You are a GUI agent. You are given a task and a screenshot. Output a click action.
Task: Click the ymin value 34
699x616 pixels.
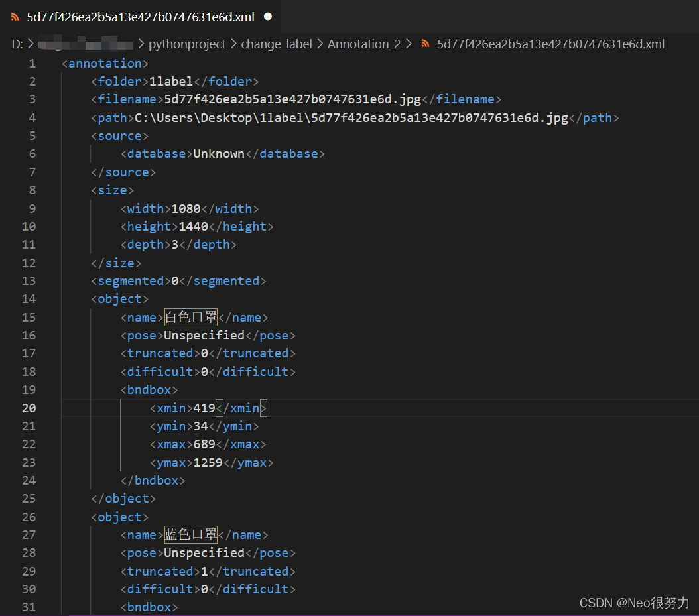point(200,426)
